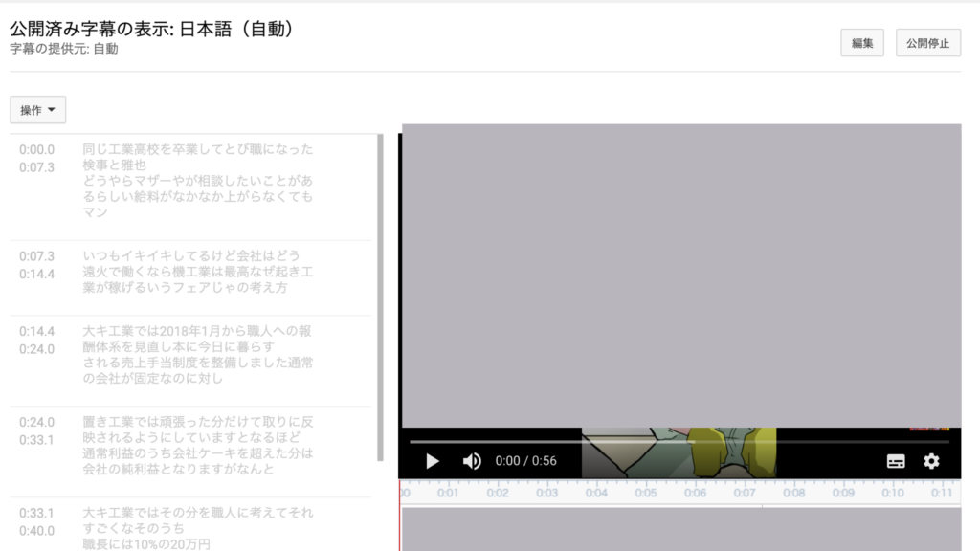Click the 0:00 / 0:56 time display
This screenshot has width=980, height=551.
click(525, 461)
